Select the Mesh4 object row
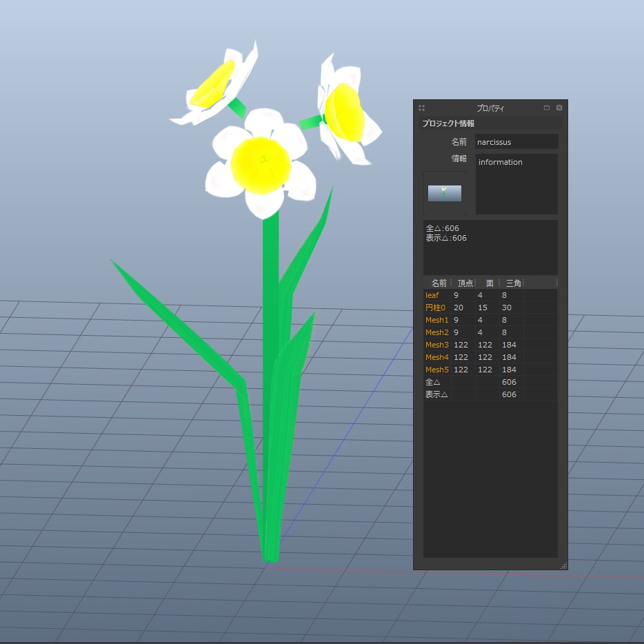 point(436,357)
